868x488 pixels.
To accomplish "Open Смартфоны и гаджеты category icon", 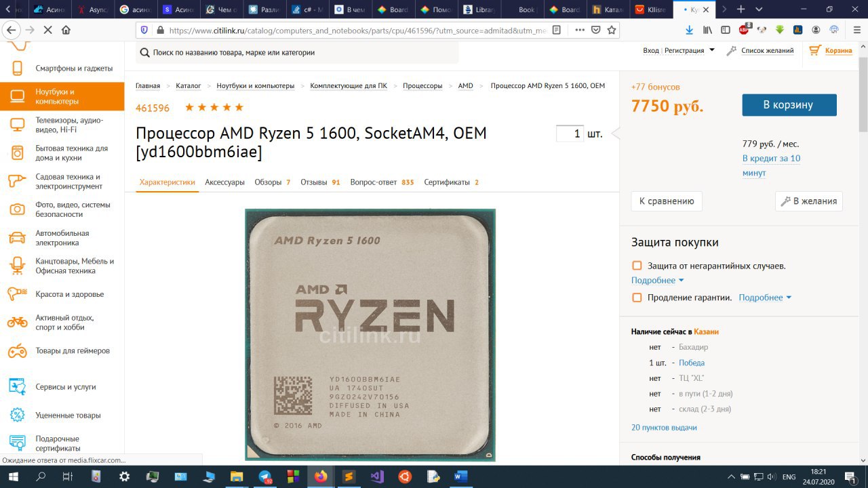I will [18, 68].
